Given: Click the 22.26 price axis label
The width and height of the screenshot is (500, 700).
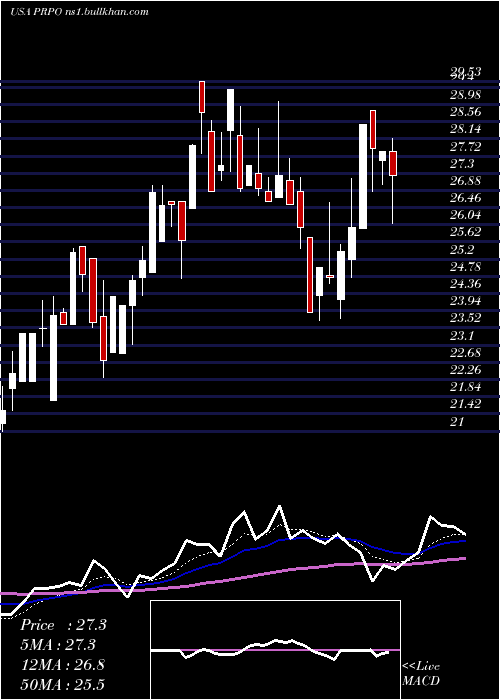Looking at the screenshot, I should [465, 370].
